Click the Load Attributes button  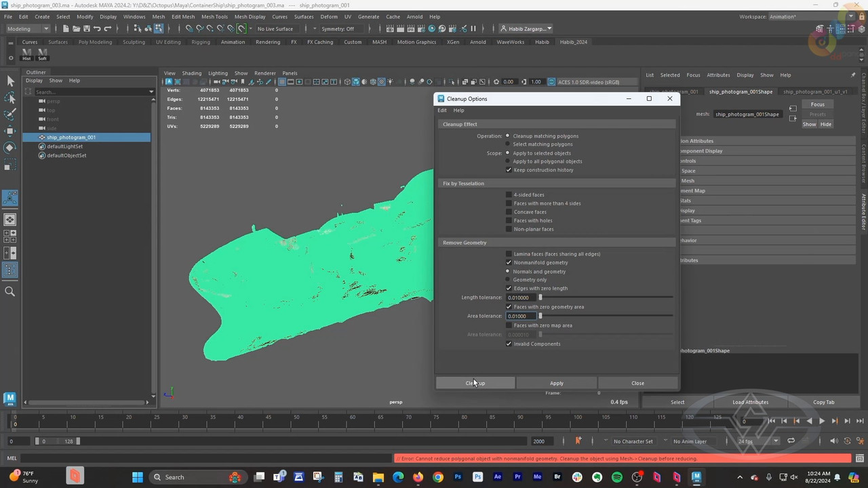pos(751,402)
